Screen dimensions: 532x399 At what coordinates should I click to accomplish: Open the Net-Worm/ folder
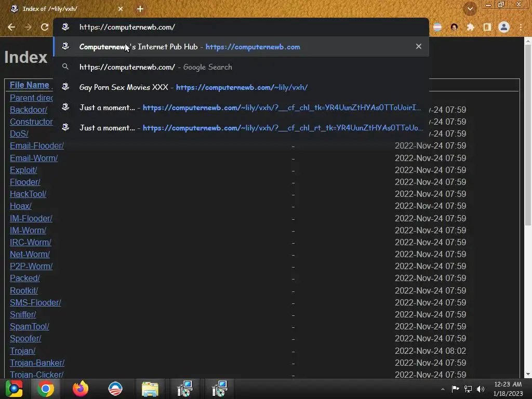[x=30, y=254]
